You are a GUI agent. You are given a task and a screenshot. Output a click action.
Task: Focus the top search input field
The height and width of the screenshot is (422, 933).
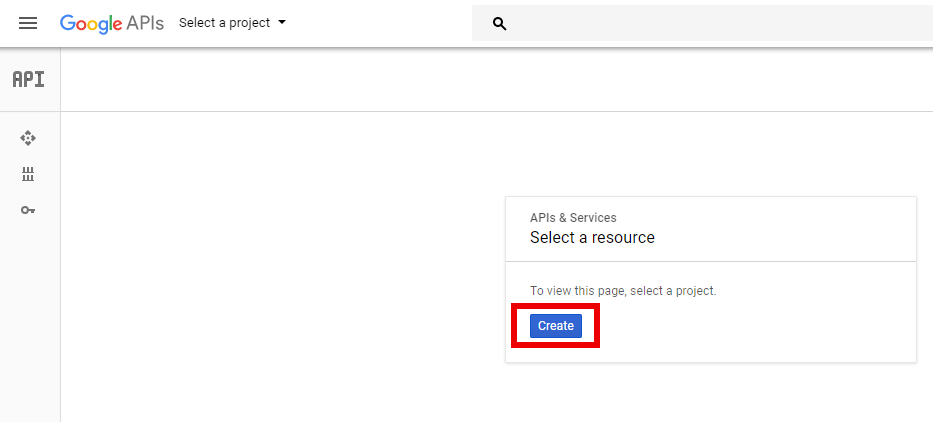point(700,24)
